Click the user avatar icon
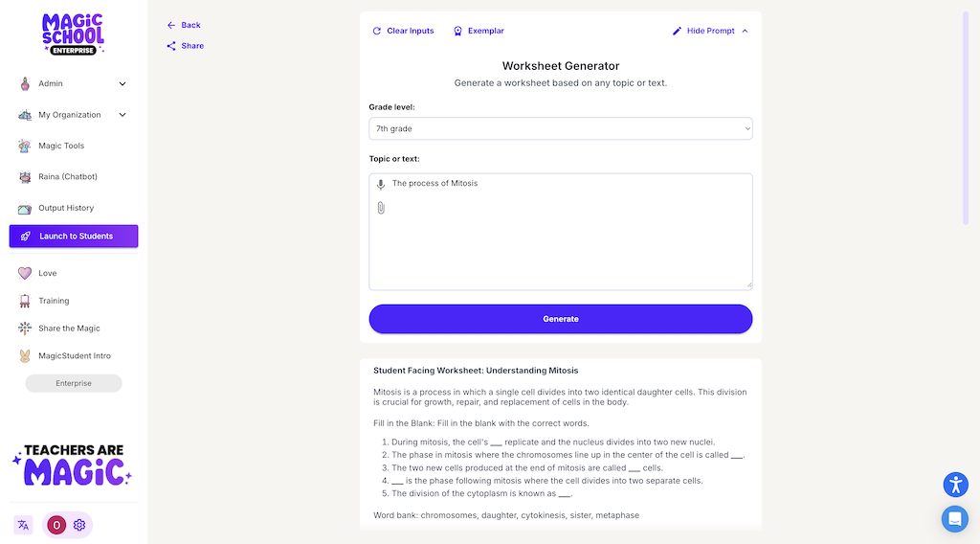This screenshot has height=544, width=980. [x=56, y=525]
